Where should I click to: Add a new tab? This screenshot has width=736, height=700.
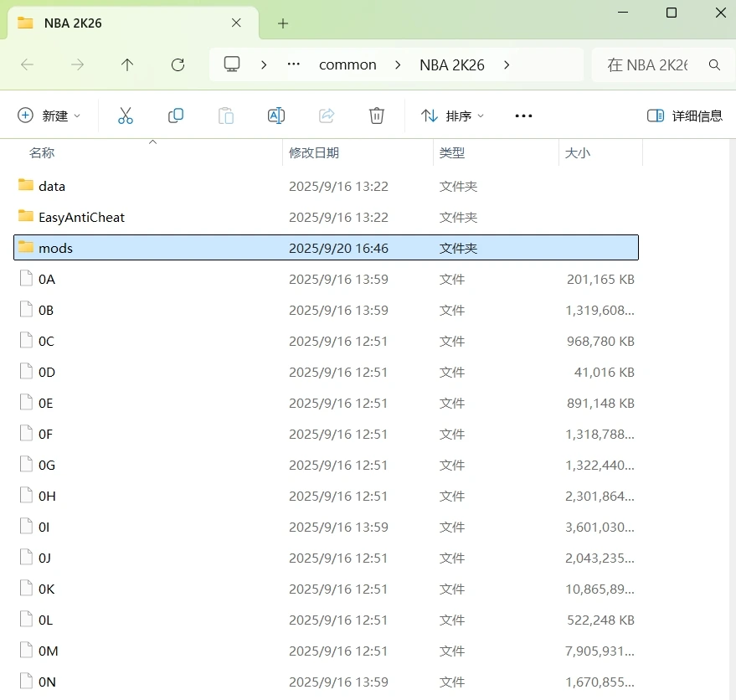(283, 23)
